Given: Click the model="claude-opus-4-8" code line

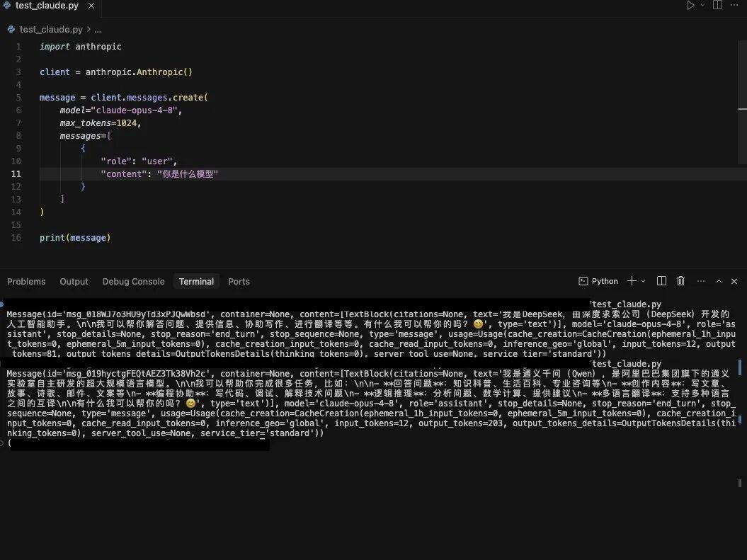Looking at the screenshot, I should [121, 110].
